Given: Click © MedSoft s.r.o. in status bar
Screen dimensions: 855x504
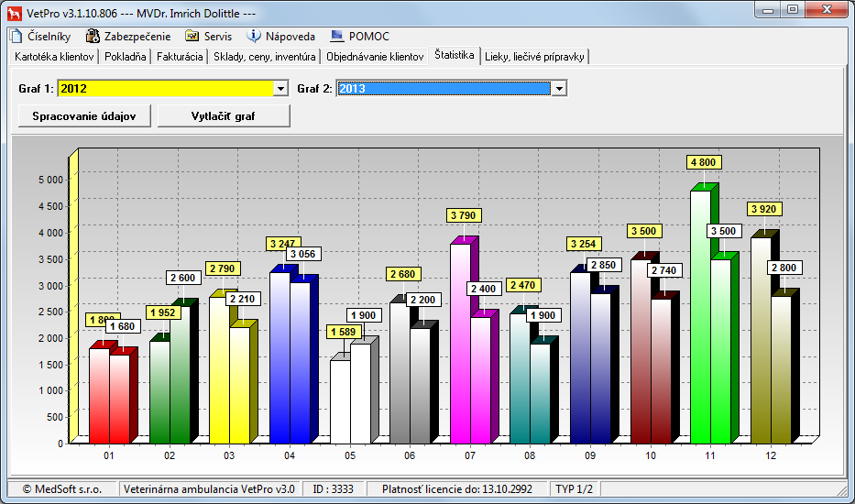Looking at the screenshot, I should (61, 489).
